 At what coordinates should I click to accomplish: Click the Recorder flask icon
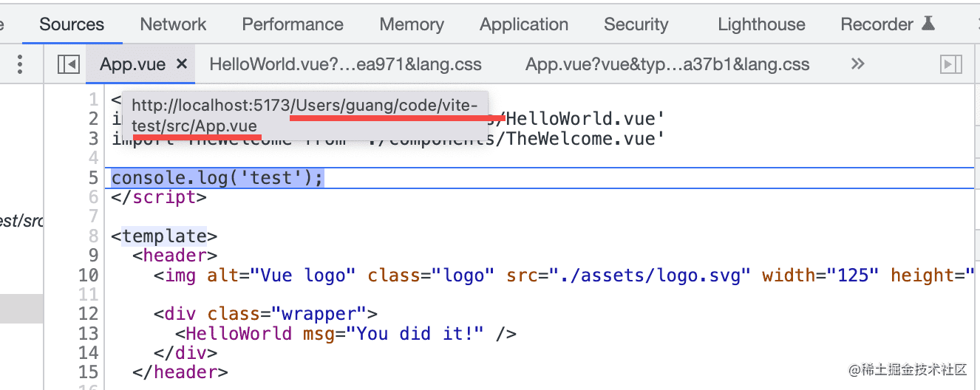(x=928, y=24)
